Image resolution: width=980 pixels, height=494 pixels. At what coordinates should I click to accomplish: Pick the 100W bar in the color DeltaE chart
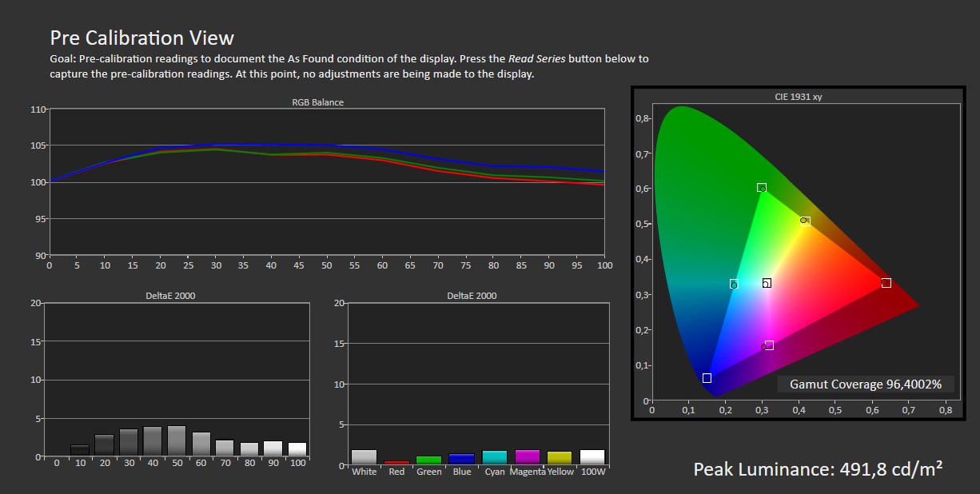tap(592, 457)
